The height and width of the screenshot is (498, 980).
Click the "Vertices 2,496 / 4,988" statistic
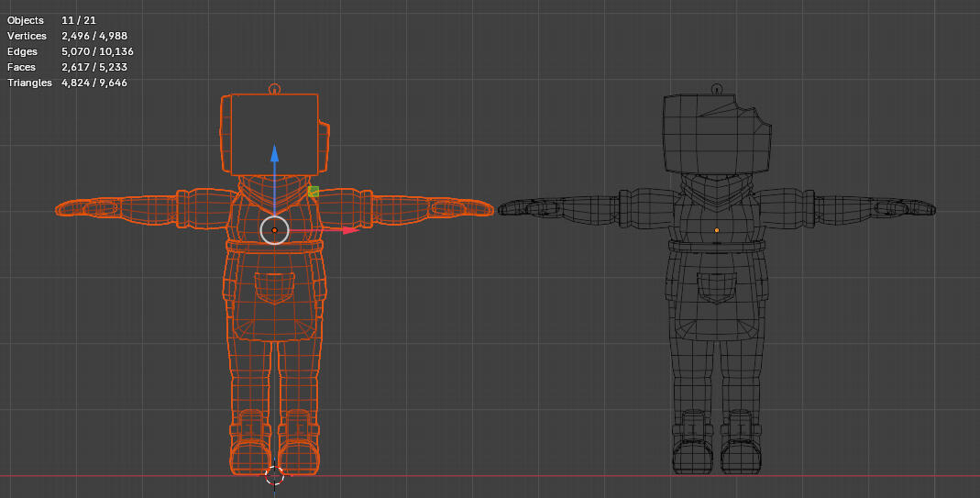(x=68, y=37)
